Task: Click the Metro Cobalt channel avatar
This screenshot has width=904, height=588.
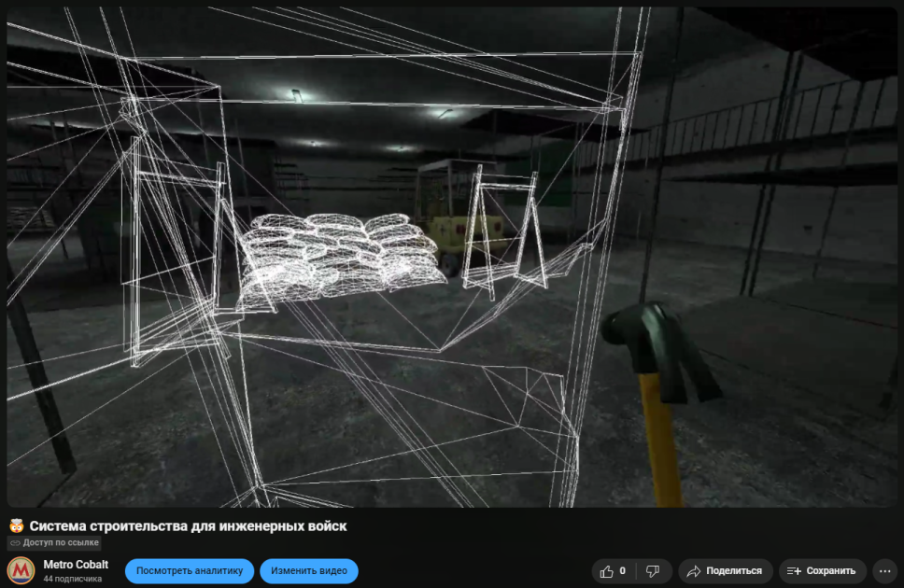Action: click(21, 570)
